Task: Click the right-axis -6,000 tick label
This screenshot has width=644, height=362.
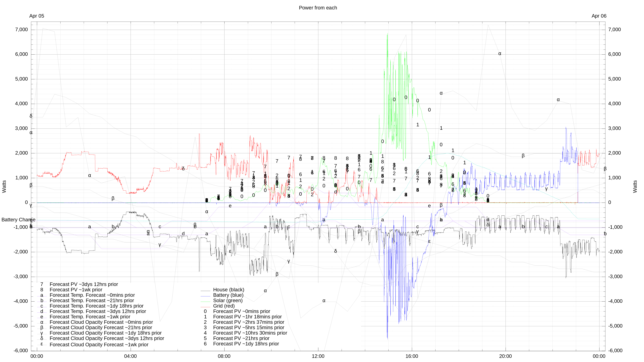Action: 615,351
